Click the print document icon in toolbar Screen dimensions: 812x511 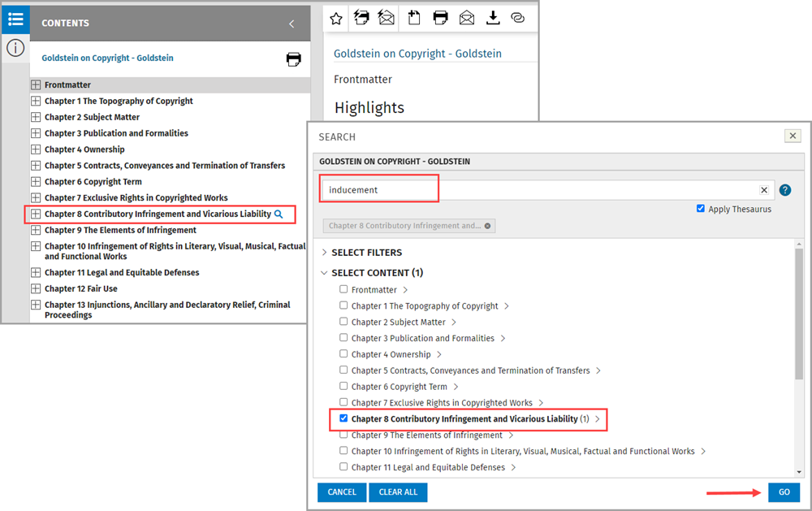point(440,18)
